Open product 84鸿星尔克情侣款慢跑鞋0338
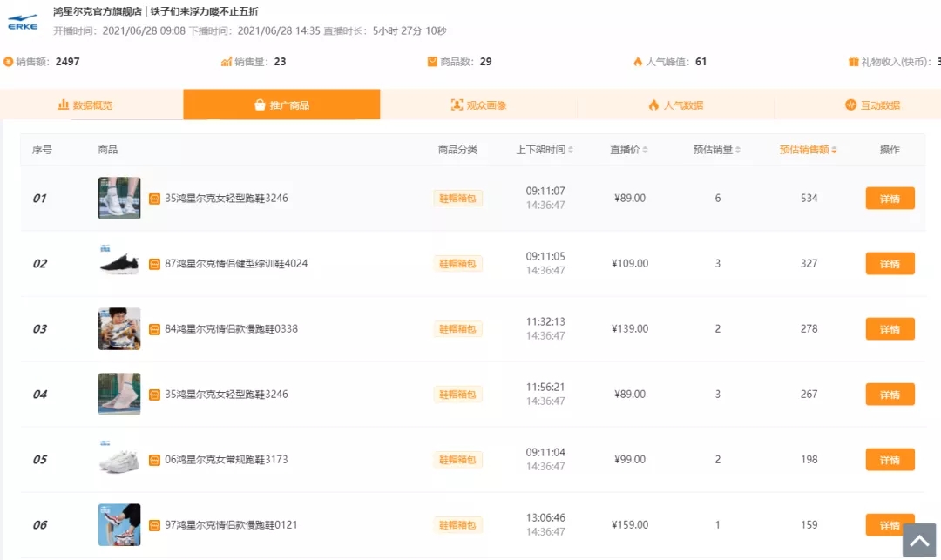The height and width of the screenshot is (560, 941). 231,328
